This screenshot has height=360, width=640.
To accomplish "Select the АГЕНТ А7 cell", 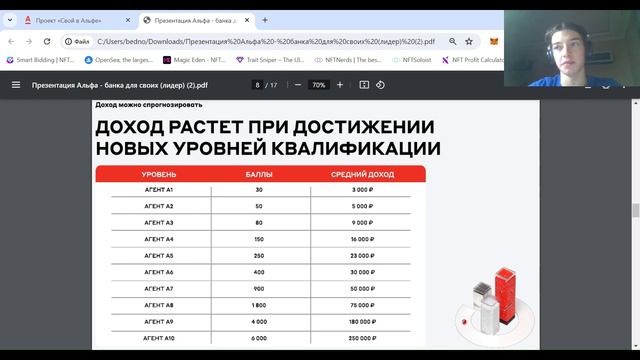I will click(x=159, y=289).
